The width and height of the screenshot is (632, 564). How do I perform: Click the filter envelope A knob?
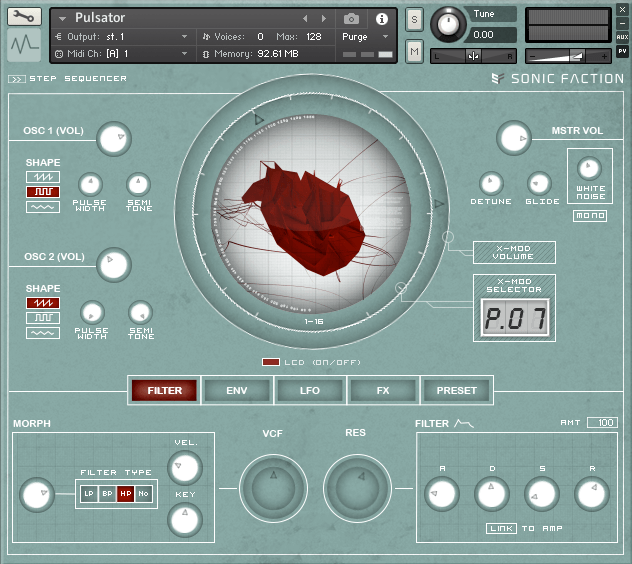pyautogui.click(x=442, y=494)
